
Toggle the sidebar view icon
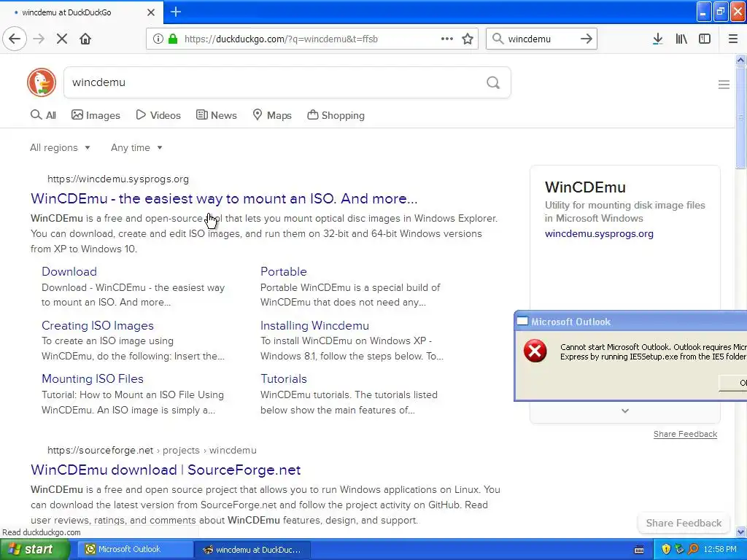pos(705,39)
